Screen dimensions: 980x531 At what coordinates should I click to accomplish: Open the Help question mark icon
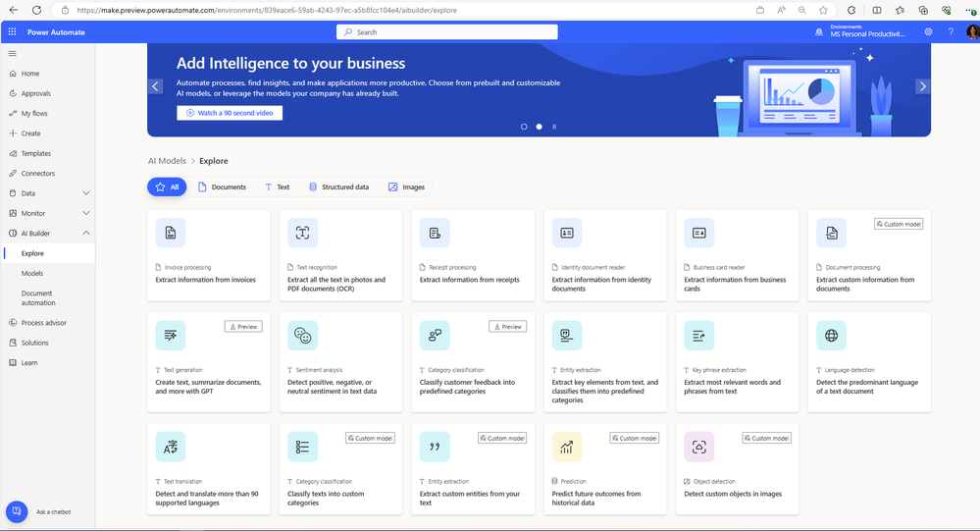[951, 31]
